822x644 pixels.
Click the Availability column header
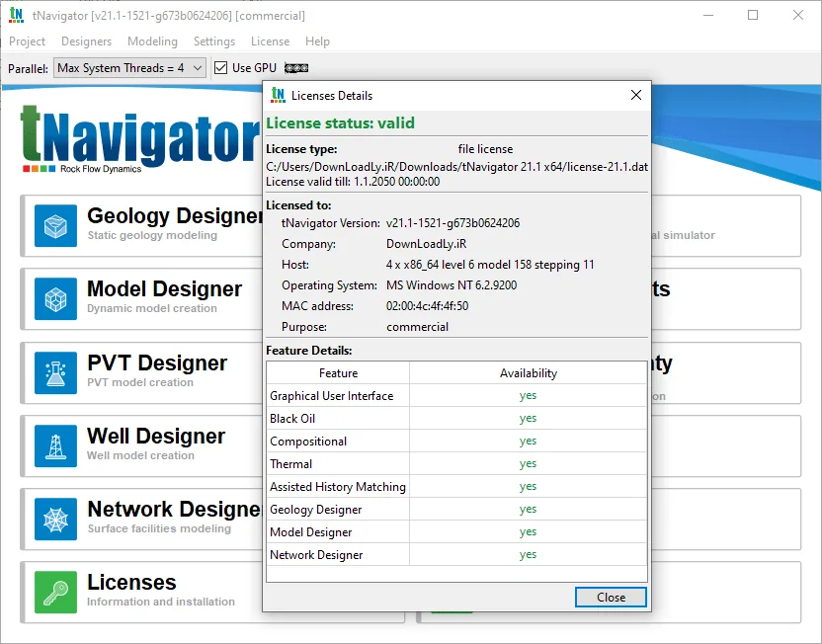[528, 373]
